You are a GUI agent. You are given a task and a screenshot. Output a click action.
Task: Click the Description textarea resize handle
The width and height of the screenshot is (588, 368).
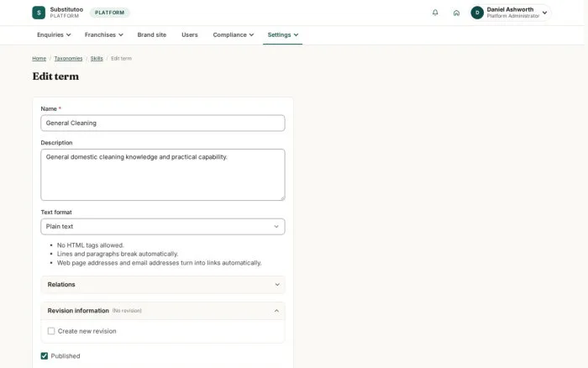[282, 197]
